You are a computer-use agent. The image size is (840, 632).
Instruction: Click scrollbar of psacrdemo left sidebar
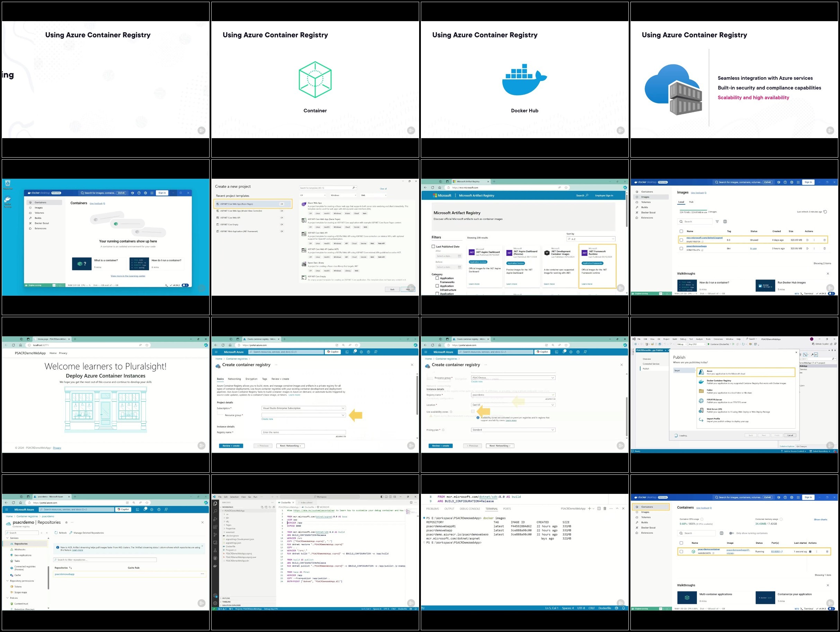coord(48,578)
